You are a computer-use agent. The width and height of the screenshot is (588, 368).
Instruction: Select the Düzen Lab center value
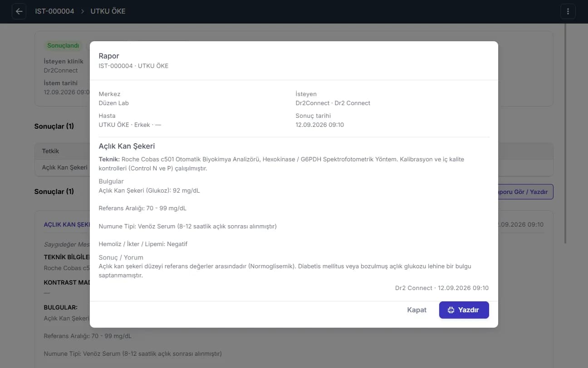(x=114, y=103)
